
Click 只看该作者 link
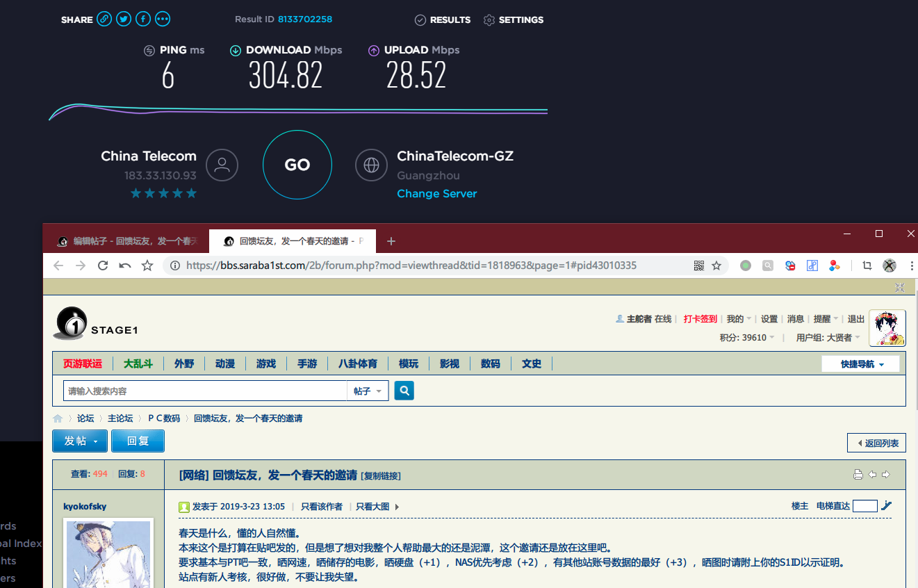[321, 507]
